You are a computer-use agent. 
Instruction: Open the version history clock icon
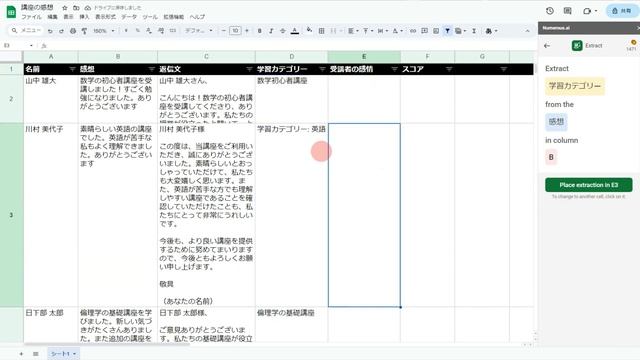(550, 11)
